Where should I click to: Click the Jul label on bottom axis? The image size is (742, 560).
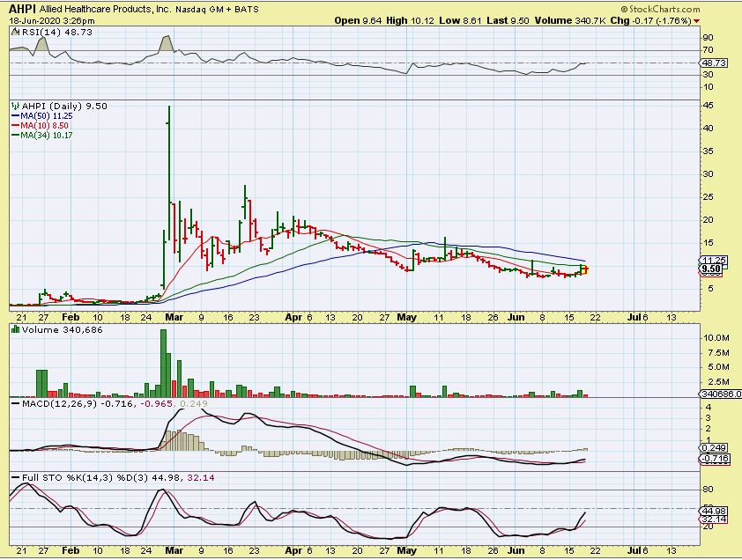pos(633,550)
